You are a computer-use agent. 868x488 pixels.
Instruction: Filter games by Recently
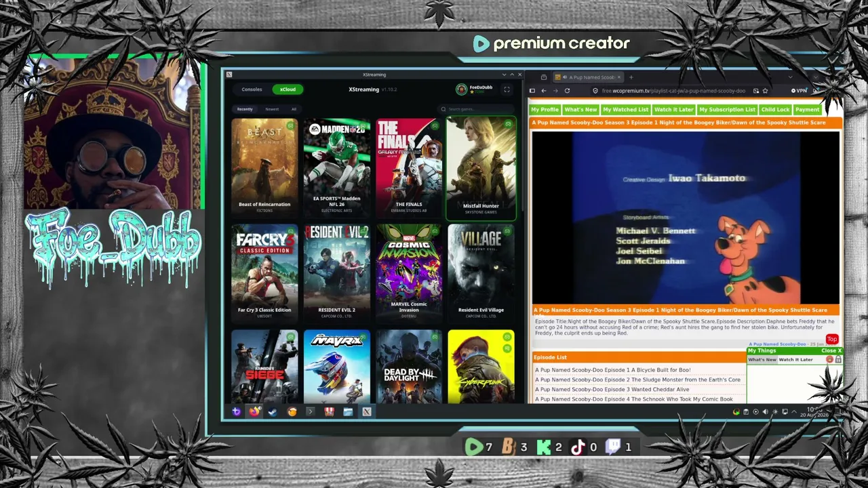tap(245, 109)
